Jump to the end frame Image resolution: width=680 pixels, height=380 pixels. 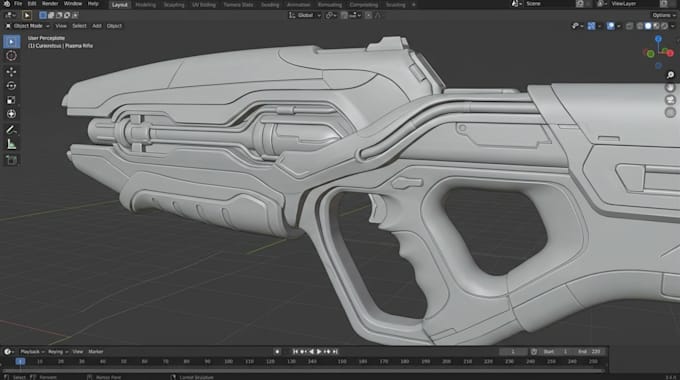click(335, 352)
